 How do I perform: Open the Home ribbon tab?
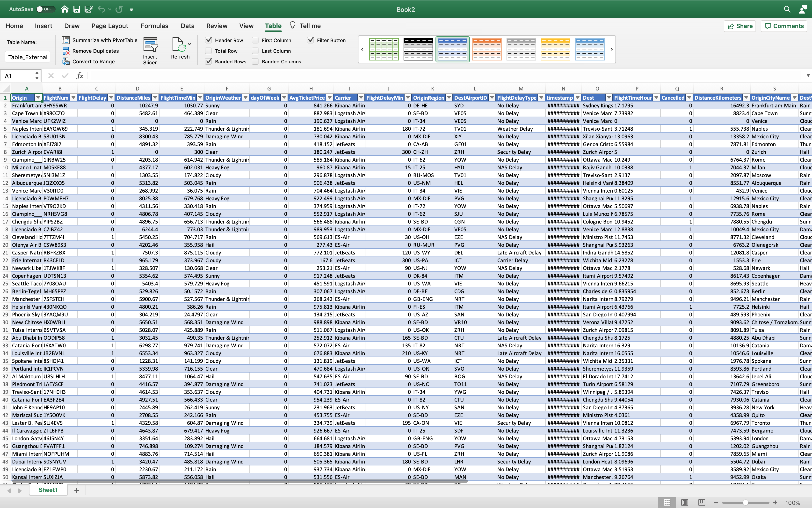pos(14,26)
